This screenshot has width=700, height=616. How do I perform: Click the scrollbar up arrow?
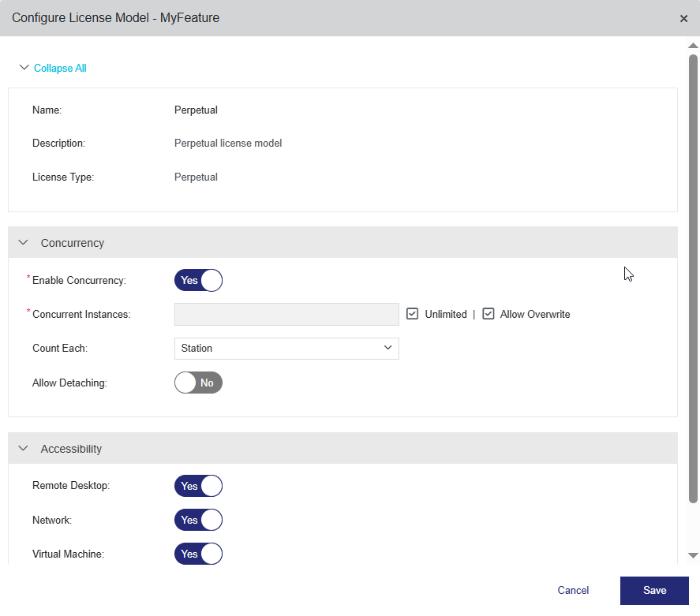693,46
